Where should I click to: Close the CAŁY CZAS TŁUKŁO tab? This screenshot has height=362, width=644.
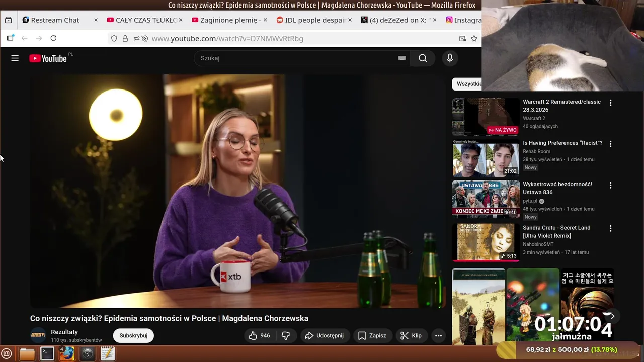pyautogui.click(x=180, y=20)
